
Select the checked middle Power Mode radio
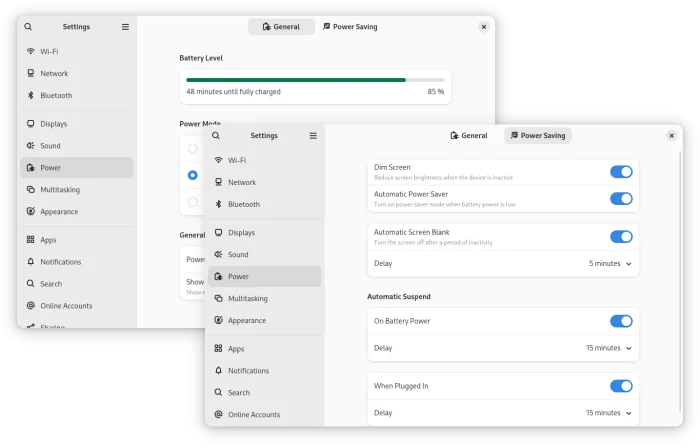192,175
